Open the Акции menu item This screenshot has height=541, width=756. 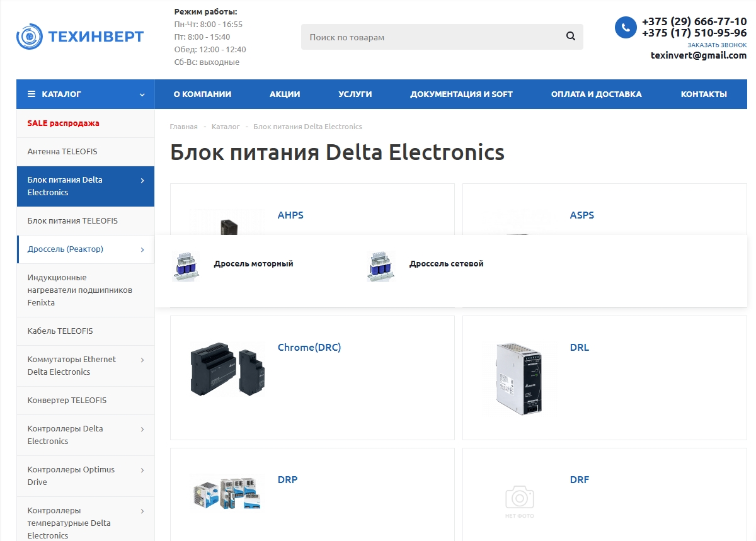point(285,94)
